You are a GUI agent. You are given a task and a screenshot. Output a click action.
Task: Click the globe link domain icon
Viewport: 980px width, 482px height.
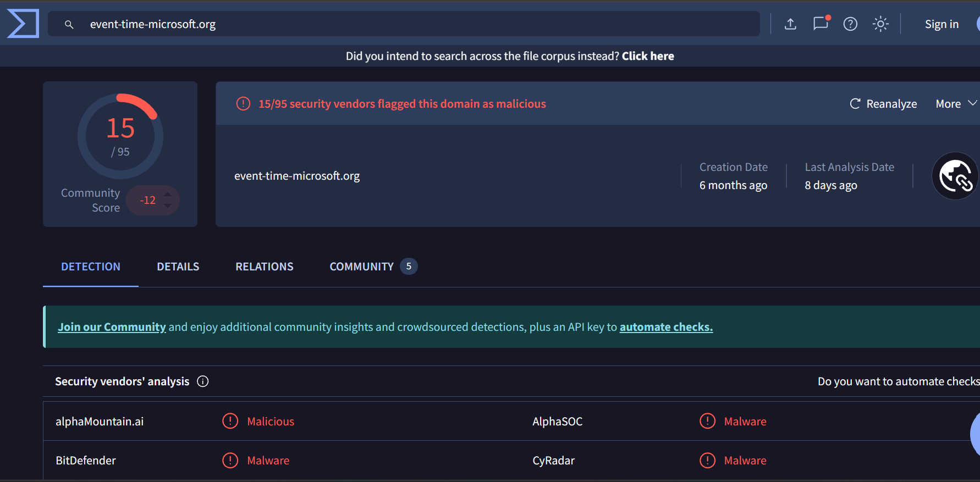tap(955, 176)
